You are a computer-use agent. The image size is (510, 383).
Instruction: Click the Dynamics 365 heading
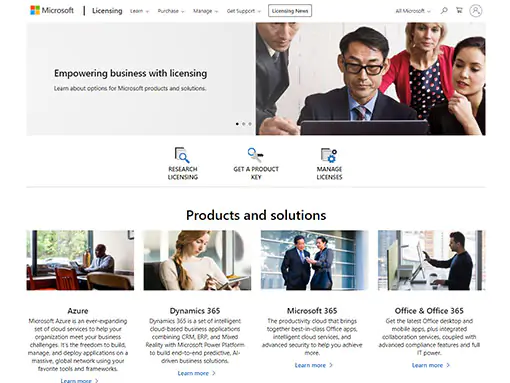click(x=195, y=311)
